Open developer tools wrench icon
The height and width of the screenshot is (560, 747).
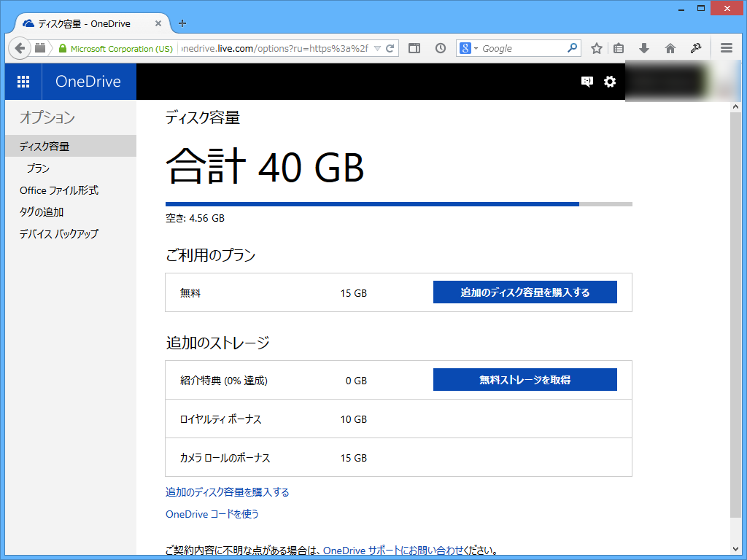pos(696,47)
